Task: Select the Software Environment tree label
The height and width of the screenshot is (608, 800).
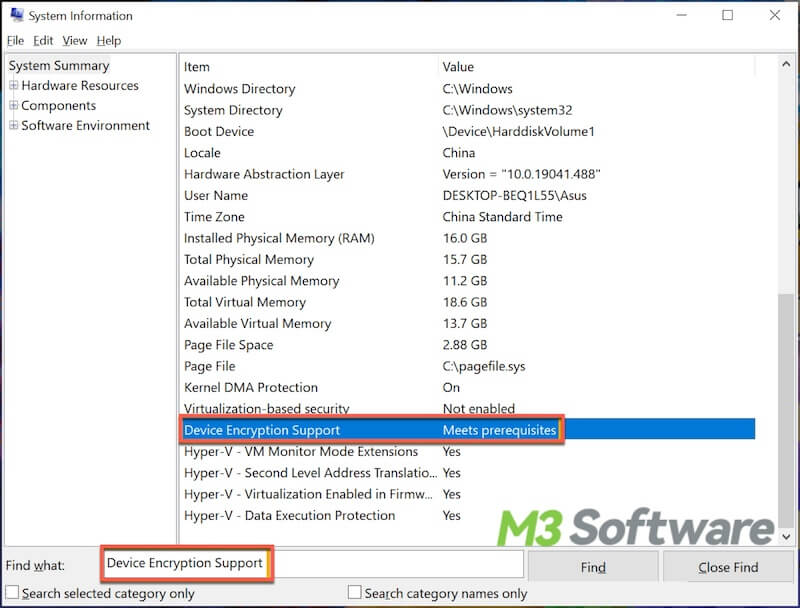Action: pos(86,125)
